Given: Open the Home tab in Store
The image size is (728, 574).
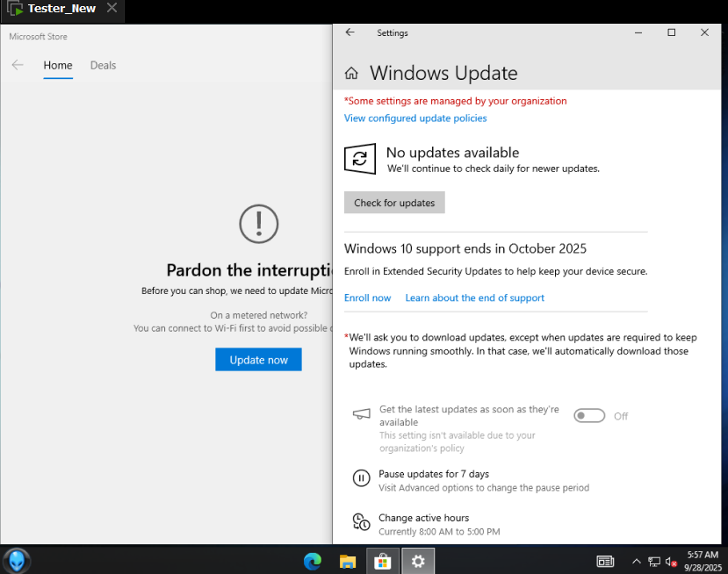Looking at the screenshot, I should tap(58, 66).
